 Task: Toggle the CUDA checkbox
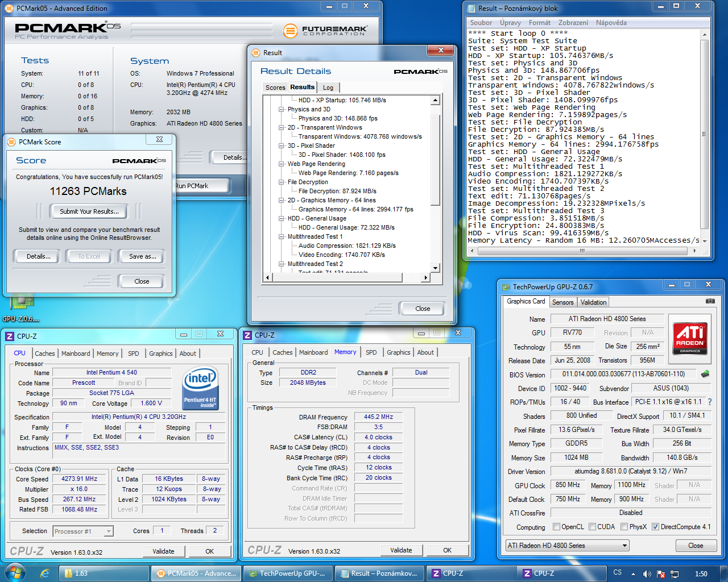click(592, 527)
